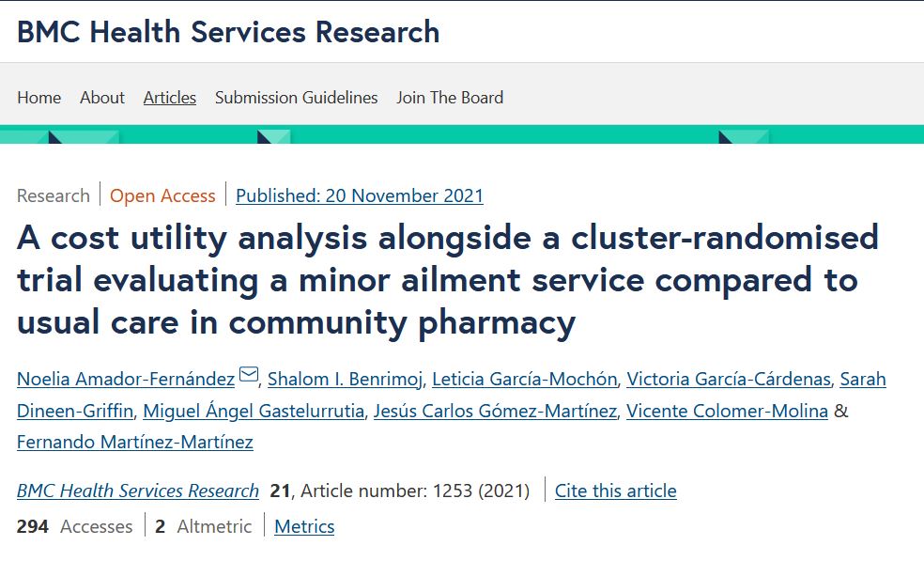Click author Miguel Ángel Gastelurrutia
The image size is (924, 561).
point(254,411)
